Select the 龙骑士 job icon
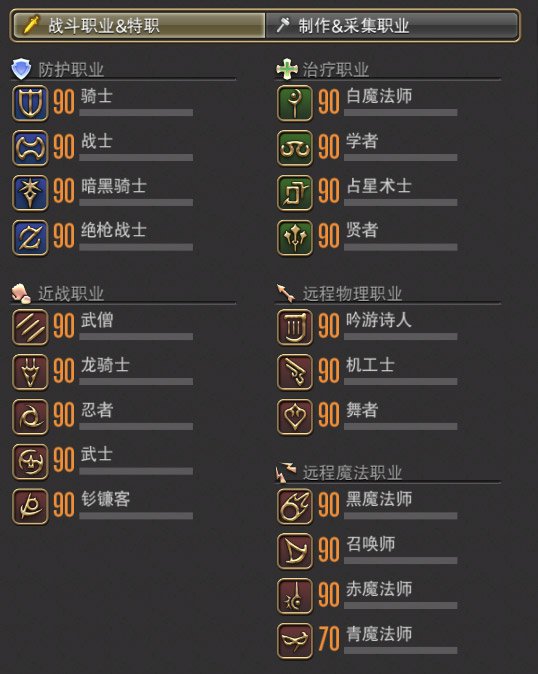Viewport: 538px width, 674px height. point(30,372)
